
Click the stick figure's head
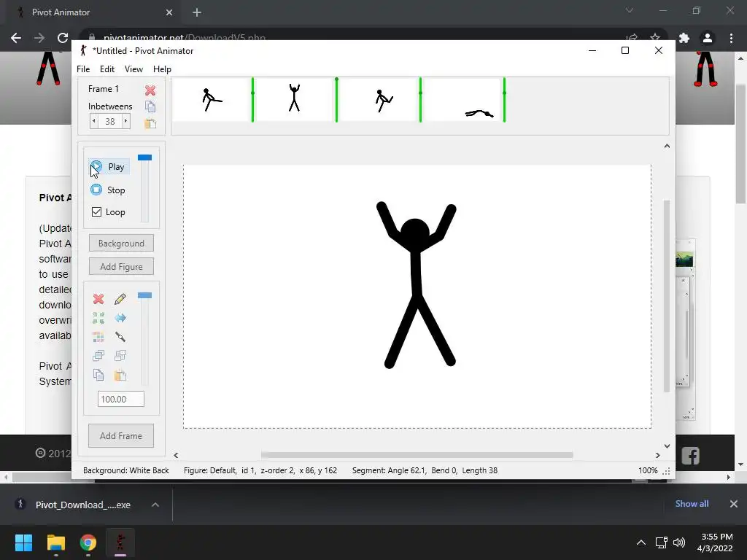click(415, 233)
